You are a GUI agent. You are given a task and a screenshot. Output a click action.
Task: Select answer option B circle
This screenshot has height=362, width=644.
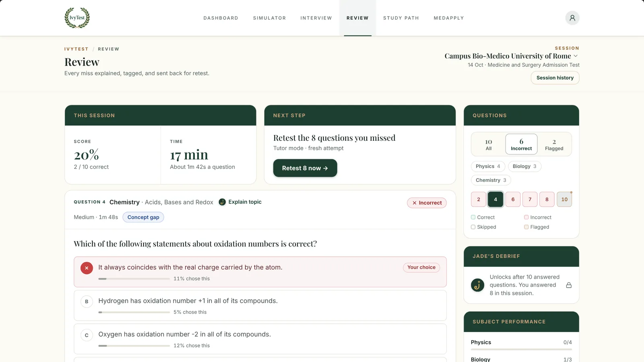pos(87,301)
